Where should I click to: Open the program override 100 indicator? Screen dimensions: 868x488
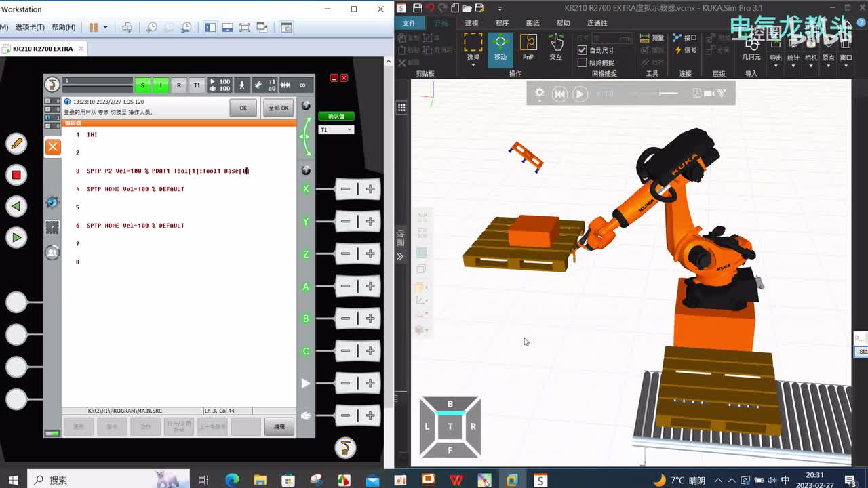click(x=220, y=85)
